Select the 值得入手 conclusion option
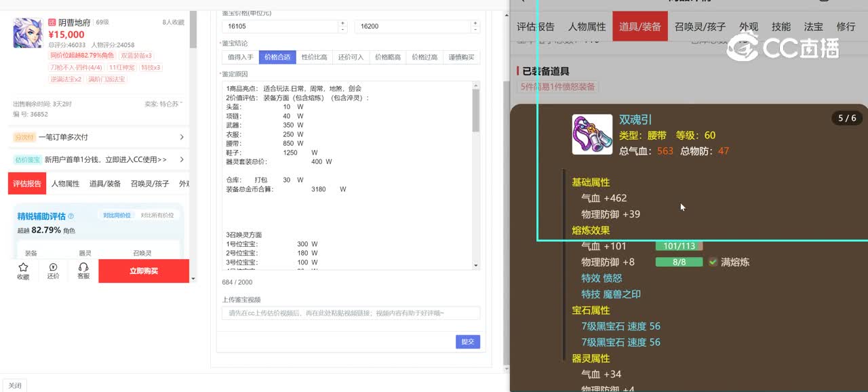The width and height of the screenshot is (868, 392). point(240,58)
